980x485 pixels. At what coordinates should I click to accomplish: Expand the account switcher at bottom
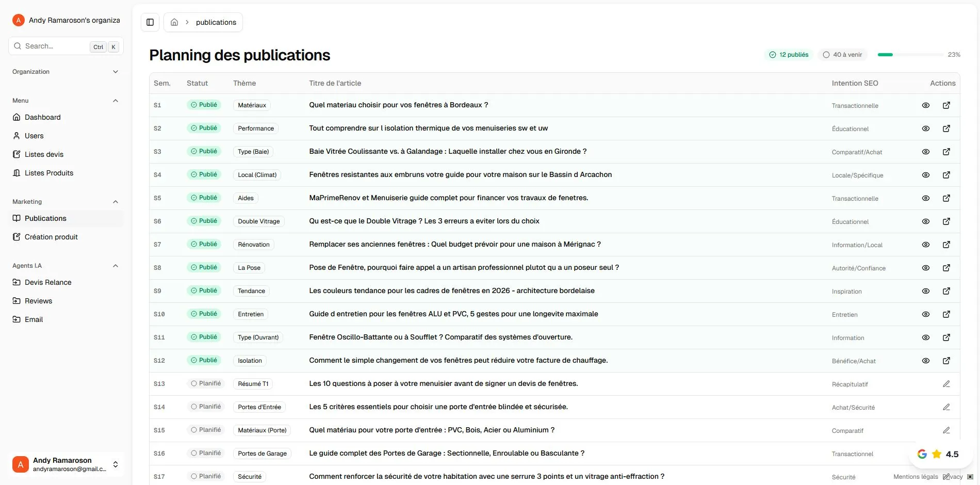click(x=116, y=464)
